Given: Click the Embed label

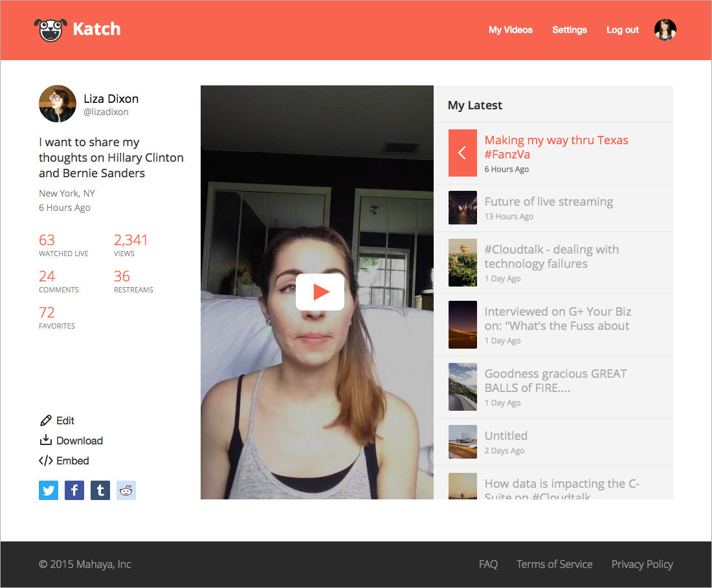Looking at the screenshot, I should (72, 461).
